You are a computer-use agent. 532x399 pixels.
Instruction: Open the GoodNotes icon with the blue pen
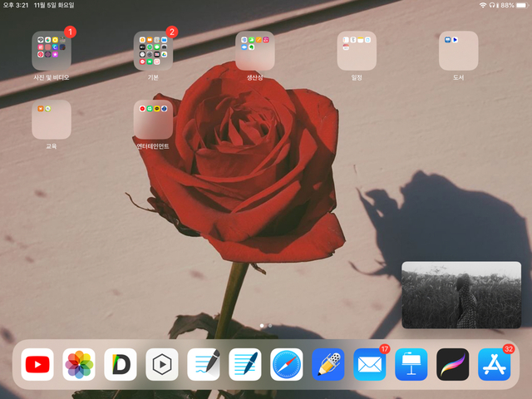coord(245,364)
